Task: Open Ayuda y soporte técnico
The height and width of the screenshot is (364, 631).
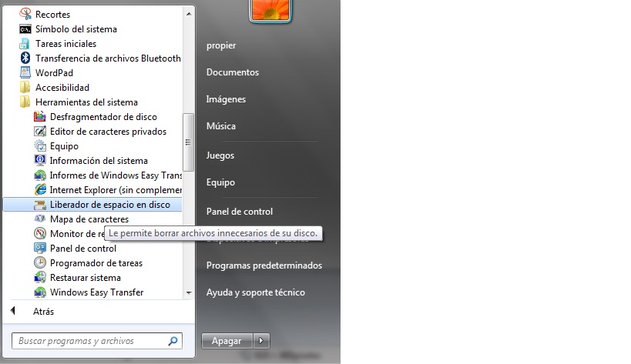Action: 256,292
